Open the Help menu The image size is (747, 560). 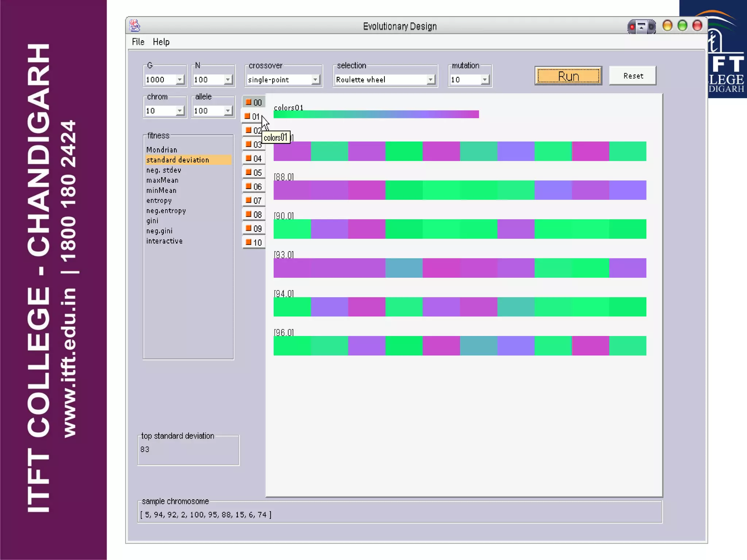[x=161, y=42]
